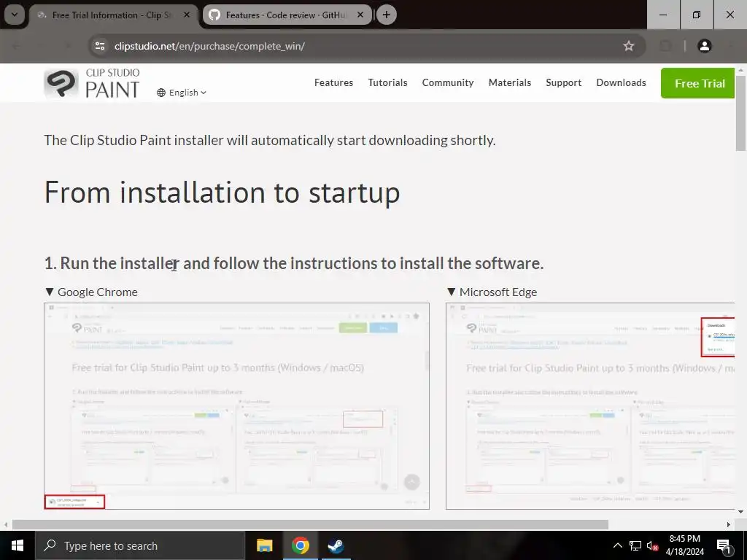747x560 pixels.
Task: Open the Microsoft Edge installation screenshot
Action: click(x=590, y=406)
